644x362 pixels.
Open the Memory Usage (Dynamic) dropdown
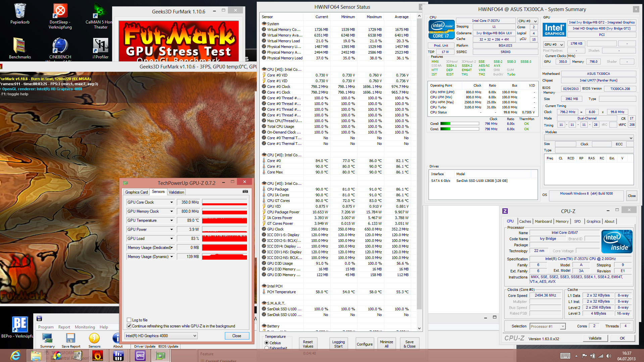(171, 257)
